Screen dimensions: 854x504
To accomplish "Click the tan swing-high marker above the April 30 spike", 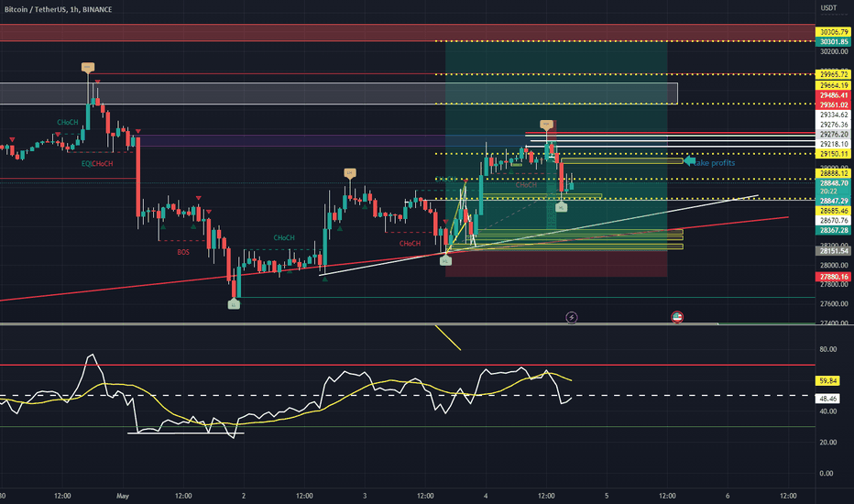I will pos(88,67).
